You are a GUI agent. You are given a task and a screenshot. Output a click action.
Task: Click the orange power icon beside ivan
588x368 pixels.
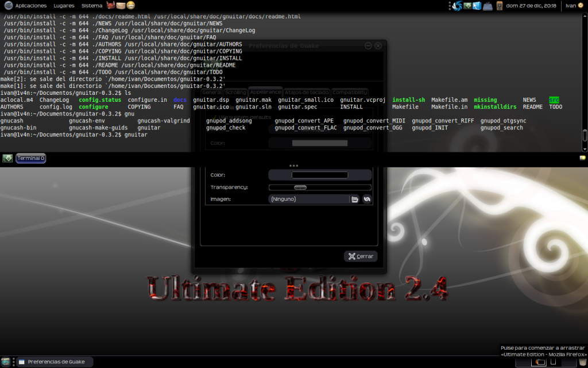(x=581, y=5)
